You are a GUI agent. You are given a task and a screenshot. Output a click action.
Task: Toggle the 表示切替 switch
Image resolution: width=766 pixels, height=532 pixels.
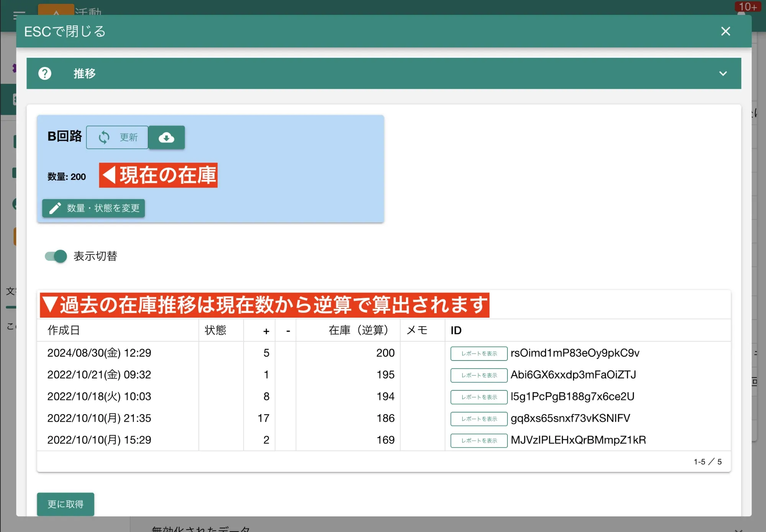tap(56, 256)
